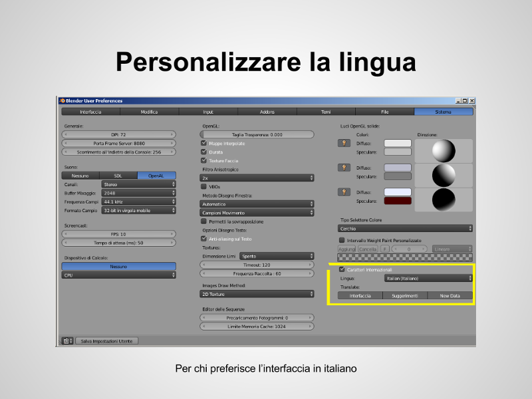Image resolution: width=532 pixels, height=399 pixels.
Task: Open Canali Stereo dropdown
Action: coord(138,184)
